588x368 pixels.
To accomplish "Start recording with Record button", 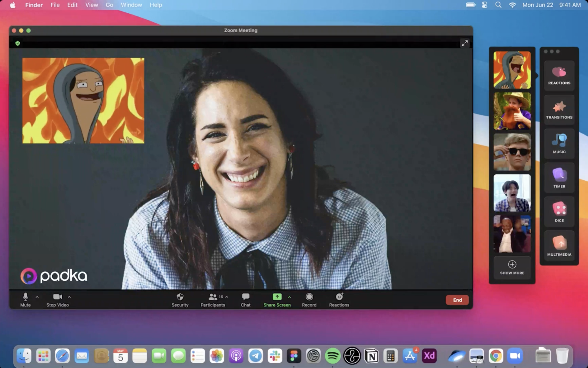I will tap(309, 300).
